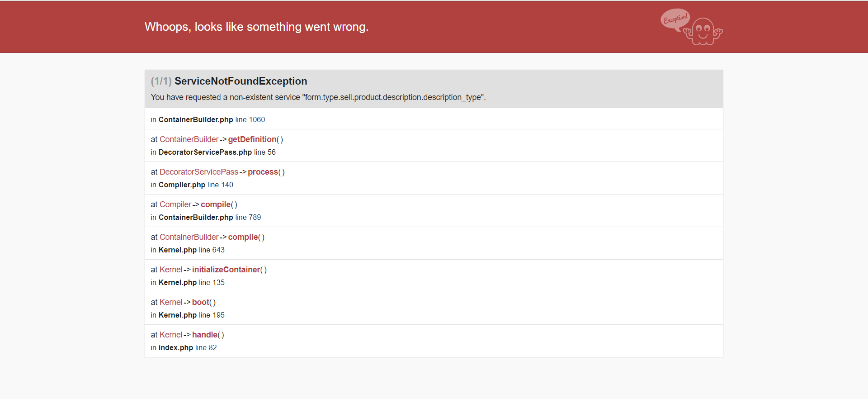This screenshot has height=399, width=868.
Task: Click the Compiler compile method link
Action: (x=216, y=204)
